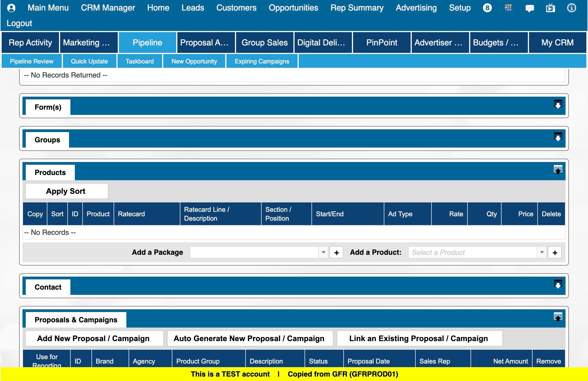Image resolution: width=588 pixels, height=381 pixels.
Task: Open the Select a Product dropdown
Action: [542, 253]
